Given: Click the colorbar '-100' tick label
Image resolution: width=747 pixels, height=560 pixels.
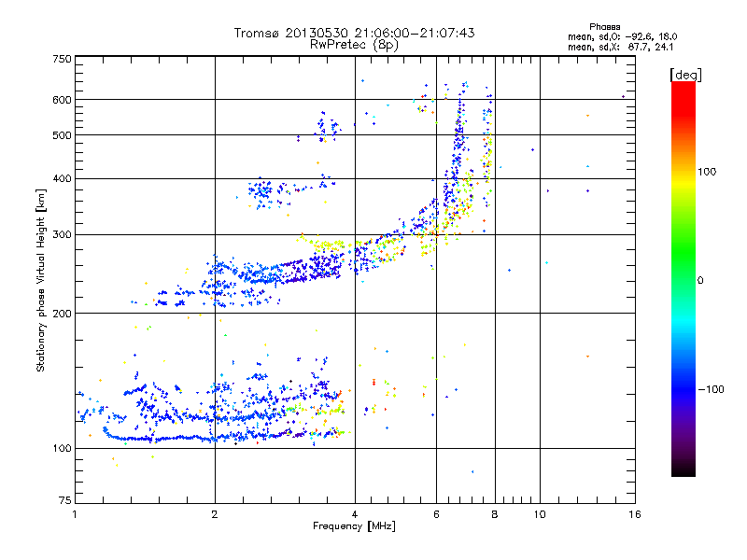Looking at the screenshot, I should pos(711,389).
